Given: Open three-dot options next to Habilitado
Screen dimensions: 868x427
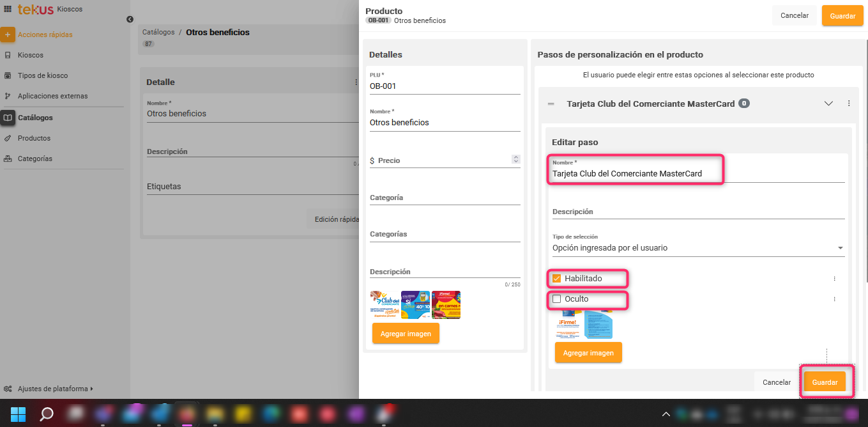Looking at the screenshot, I should pos(834,279).
